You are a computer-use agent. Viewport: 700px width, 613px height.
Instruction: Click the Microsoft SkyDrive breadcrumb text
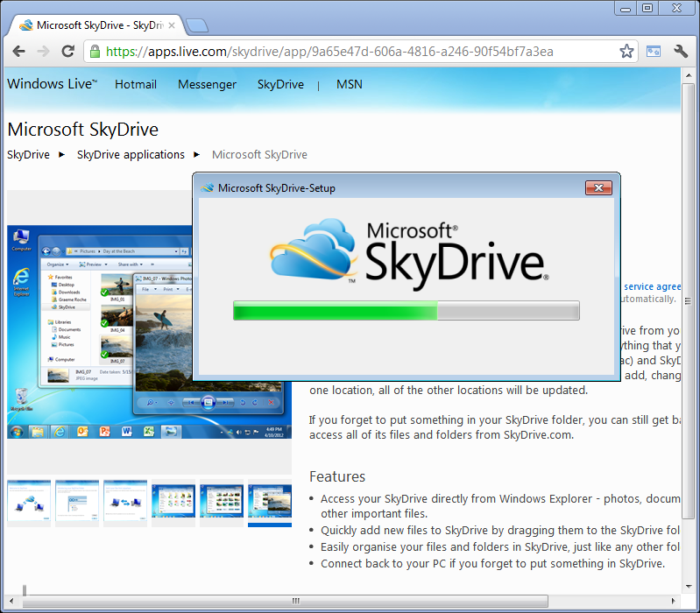(x=259, y=155)
